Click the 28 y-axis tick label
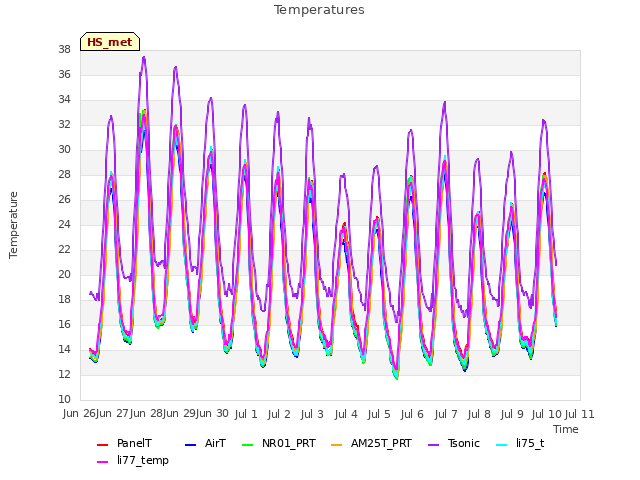The width and height of the screenshot is (640, 480). (64, 175)
